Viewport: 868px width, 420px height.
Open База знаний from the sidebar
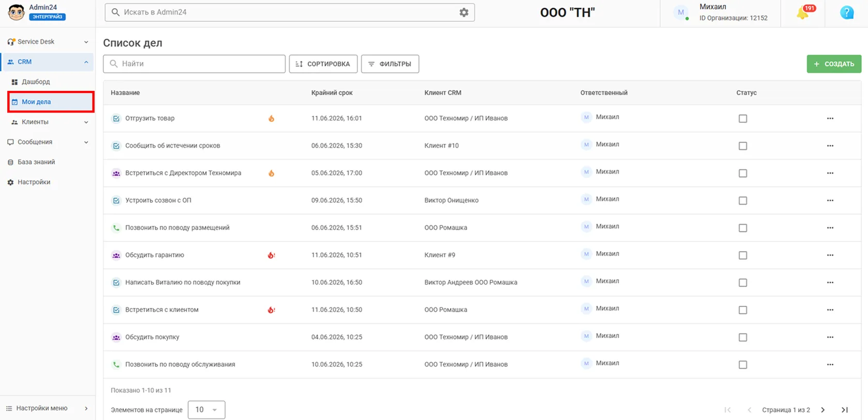(36, 162)
